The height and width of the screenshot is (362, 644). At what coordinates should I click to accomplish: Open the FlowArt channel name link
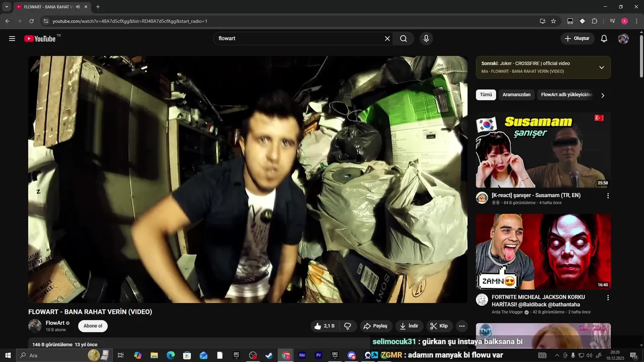(x=55, y=323)
